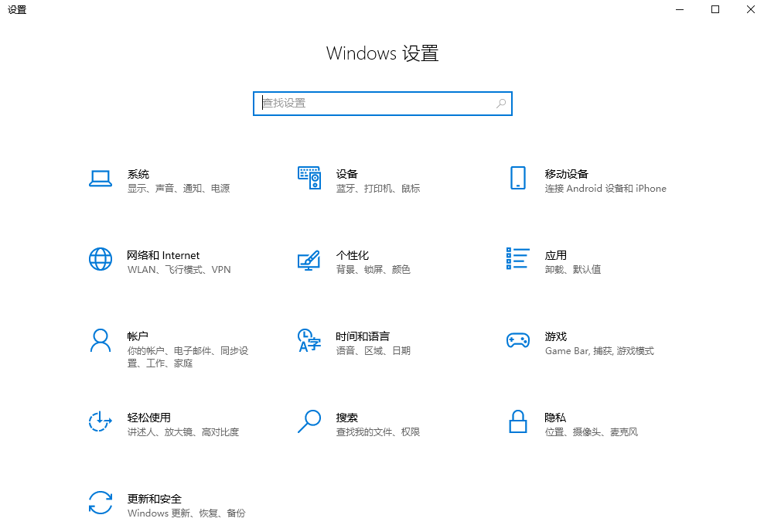Click the WLAN、飞行模式、VPN subtitle text
The image size is (764, 532).
(x=178, y=269)
